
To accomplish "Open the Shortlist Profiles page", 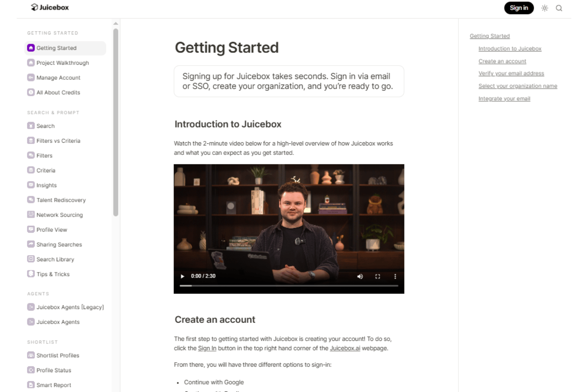I will coord(58,355).
